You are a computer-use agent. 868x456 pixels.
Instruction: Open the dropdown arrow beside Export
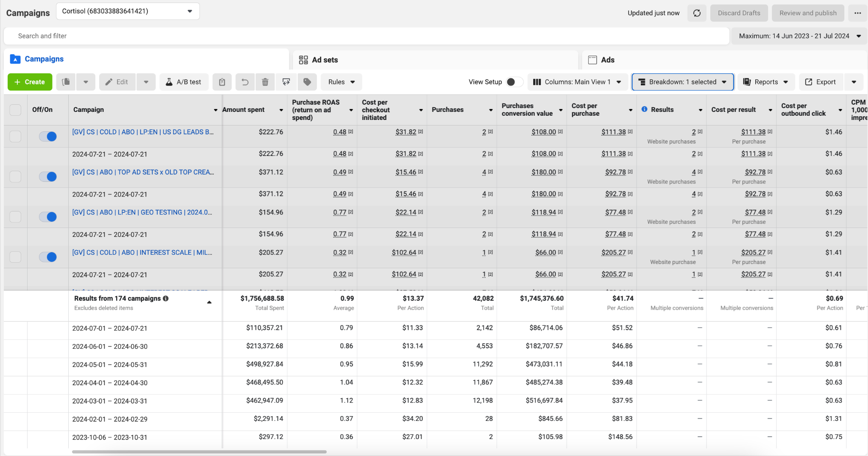point(854,82)
